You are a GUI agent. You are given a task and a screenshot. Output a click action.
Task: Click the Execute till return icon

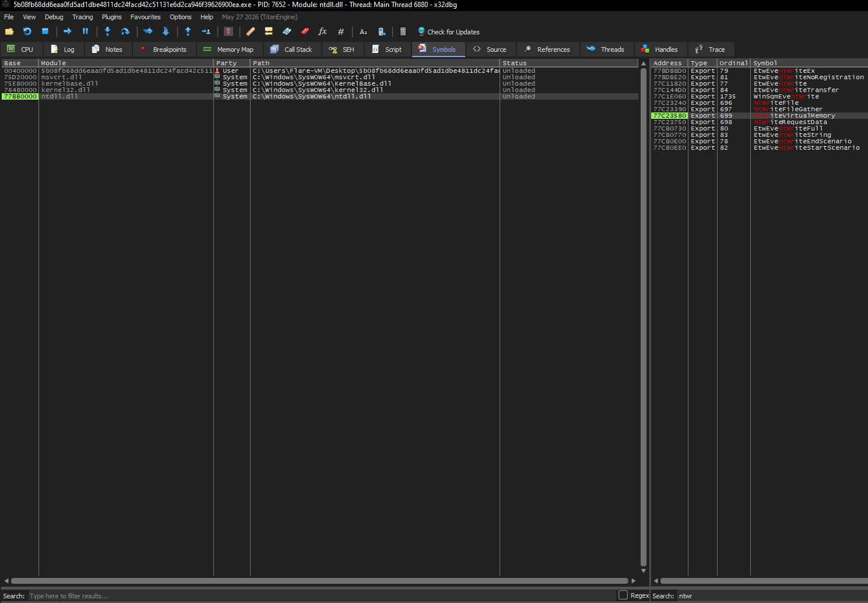(x=188, y=31)
